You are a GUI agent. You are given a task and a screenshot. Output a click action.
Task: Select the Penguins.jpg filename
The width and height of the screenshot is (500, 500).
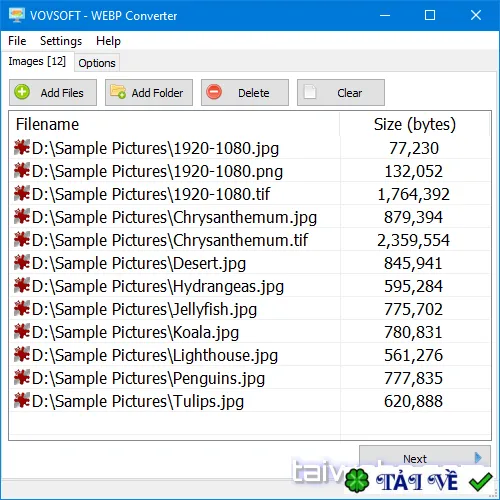149,378
